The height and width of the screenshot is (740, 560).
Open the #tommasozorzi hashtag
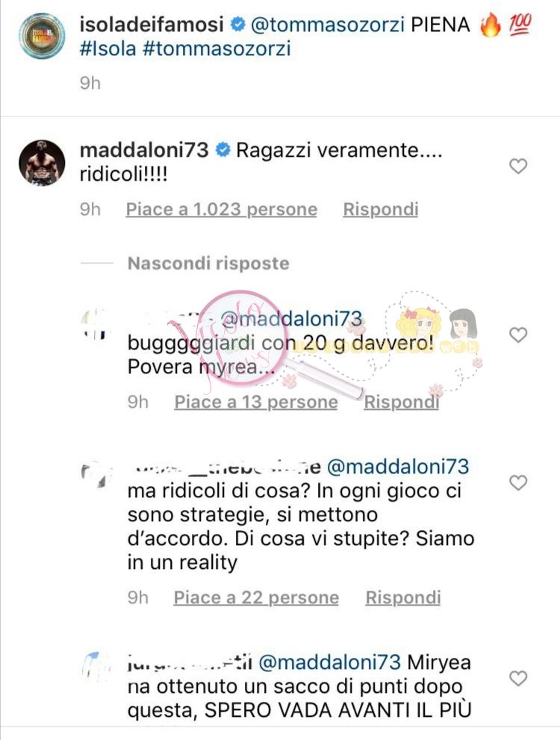217,49
